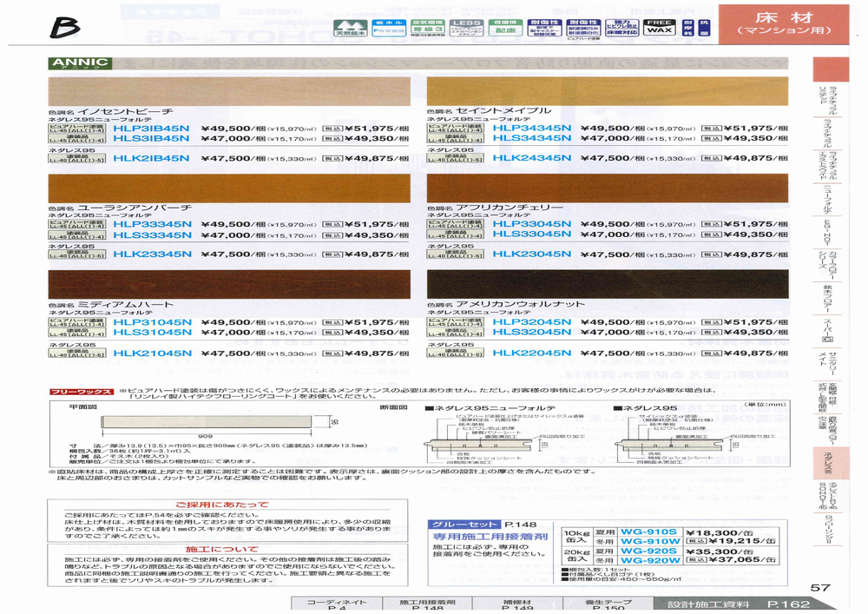Click the 抗菌 badge icon
868x614 pixels.
point(704,29)
